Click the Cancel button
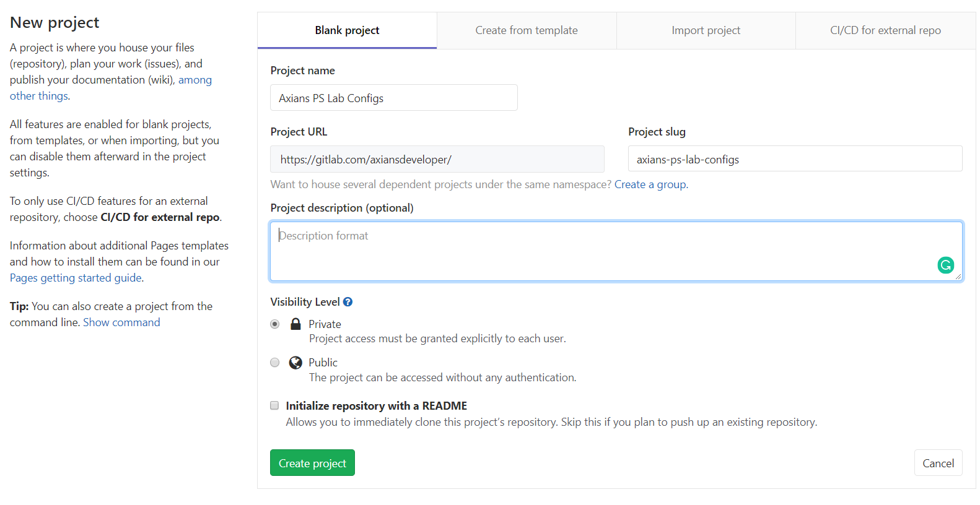Viewport: 980px width, 505px height. (x=938, y=463)
